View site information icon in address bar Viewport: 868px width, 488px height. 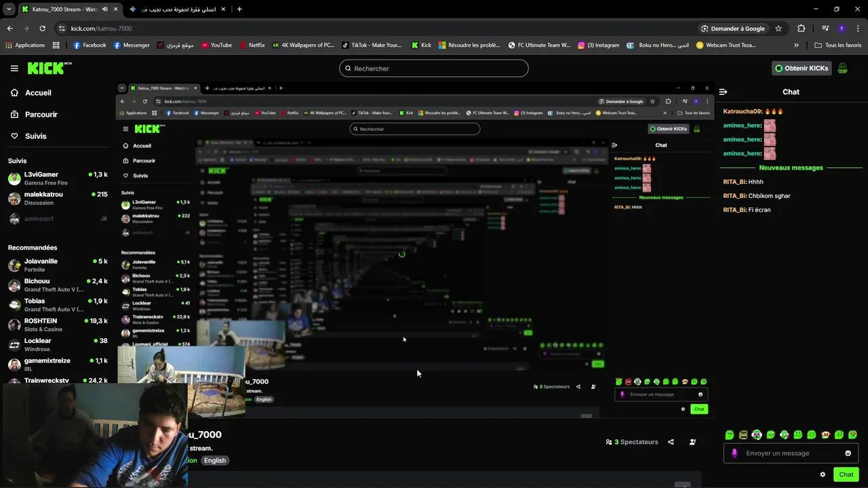point(62,28)
